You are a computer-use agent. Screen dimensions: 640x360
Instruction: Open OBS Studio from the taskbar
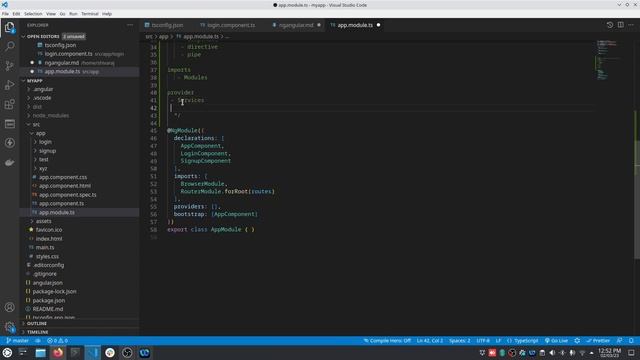coord(127,353)
